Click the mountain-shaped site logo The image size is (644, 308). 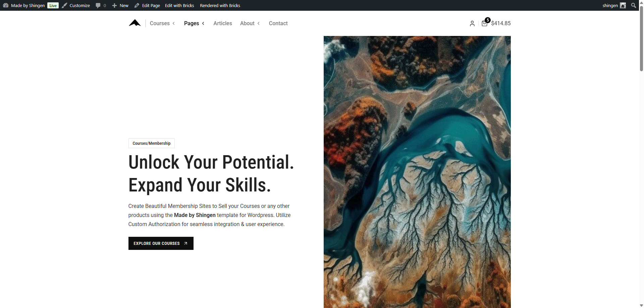pos(135,23)
